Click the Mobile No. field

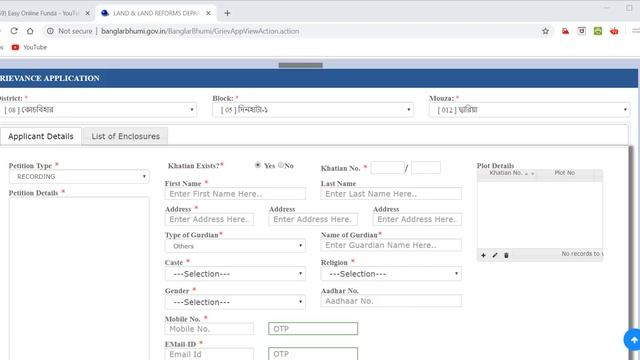pyautogui.click(x=209, y=329)
